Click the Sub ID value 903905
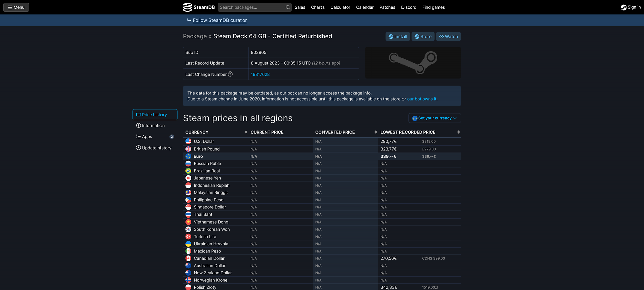Viewport: 644px width, 290px height. click(x=259, y=52)
